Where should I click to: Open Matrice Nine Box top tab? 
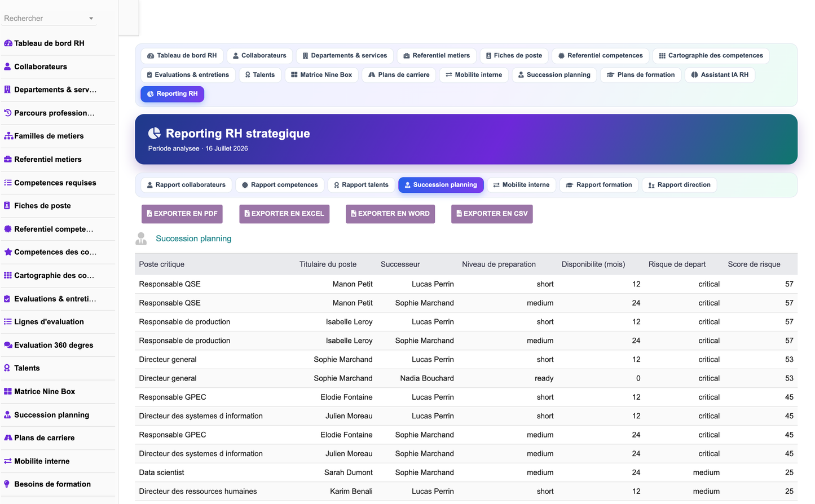tap(321, 75)
